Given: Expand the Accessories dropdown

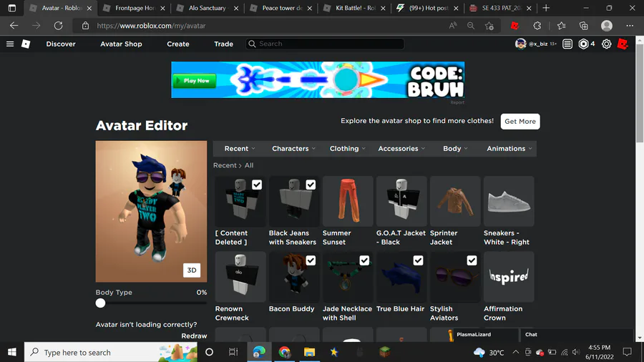Looking at the screenshot, I should point(401,149).
